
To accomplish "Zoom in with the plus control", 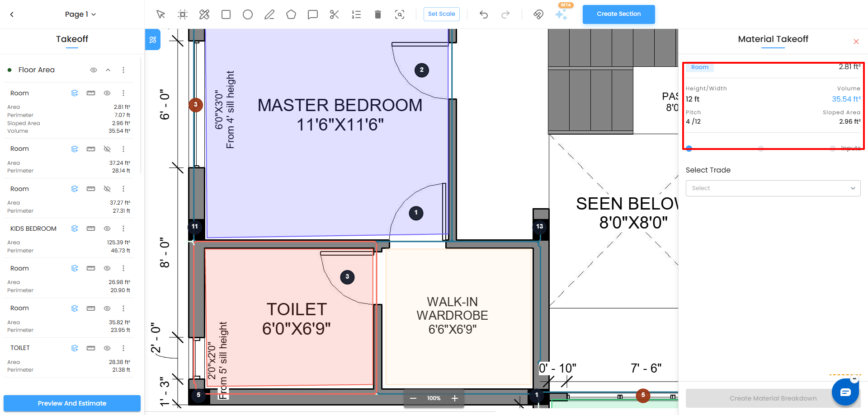I will [455, 398].
